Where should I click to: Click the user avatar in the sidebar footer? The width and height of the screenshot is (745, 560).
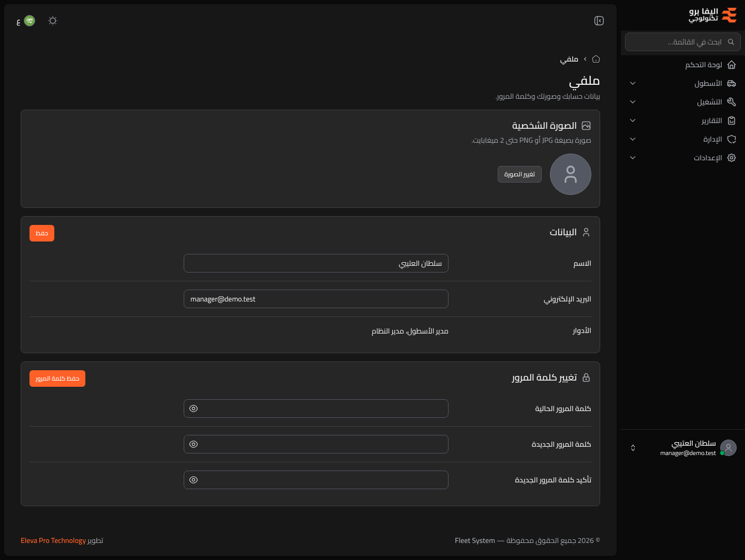tap(728, 448)
